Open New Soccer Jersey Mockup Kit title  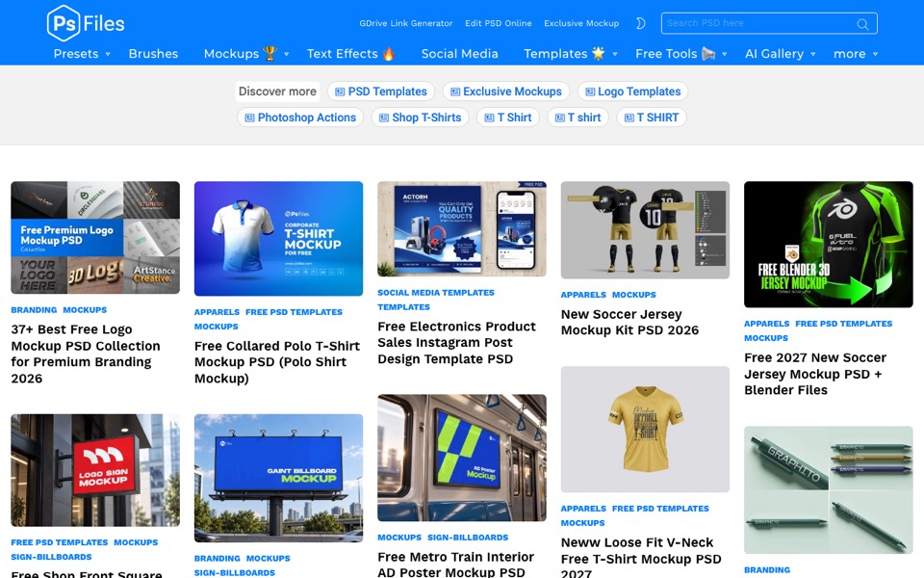tap(629, 322)
